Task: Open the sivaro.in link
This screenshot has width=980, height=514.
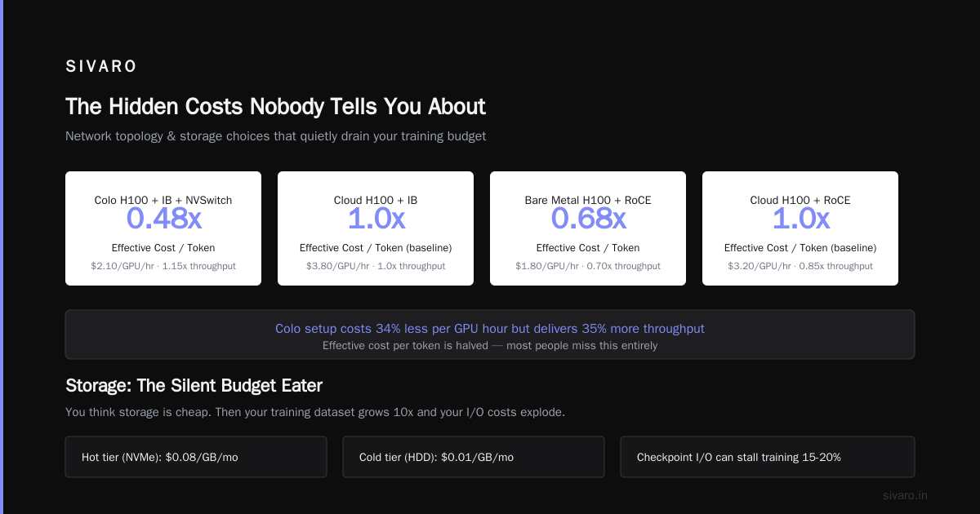Action: point(906,495)
